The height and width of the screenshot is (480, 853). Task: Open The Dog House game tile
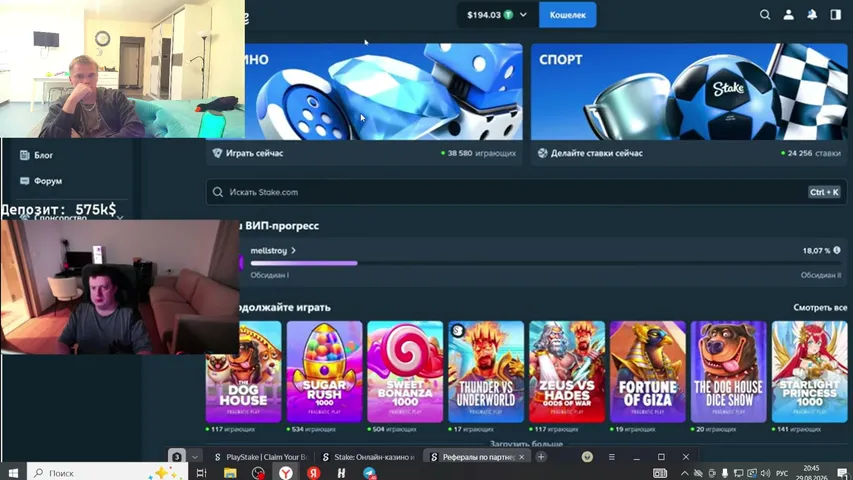[x=244, y=372]
